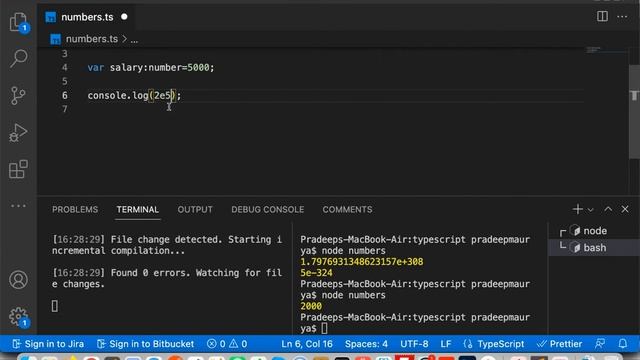Open the Extensions view
This screenshot has width=640, height=360.
click(18, 169)
